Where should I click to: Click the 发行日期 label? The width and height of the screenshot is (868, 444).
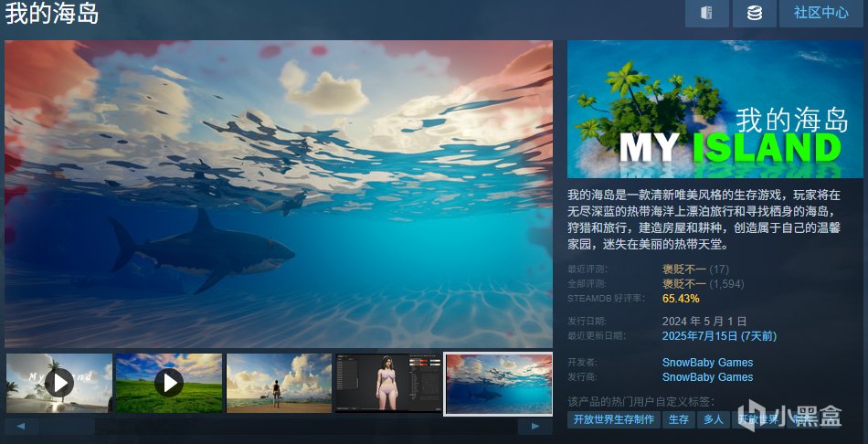[587, 321]
